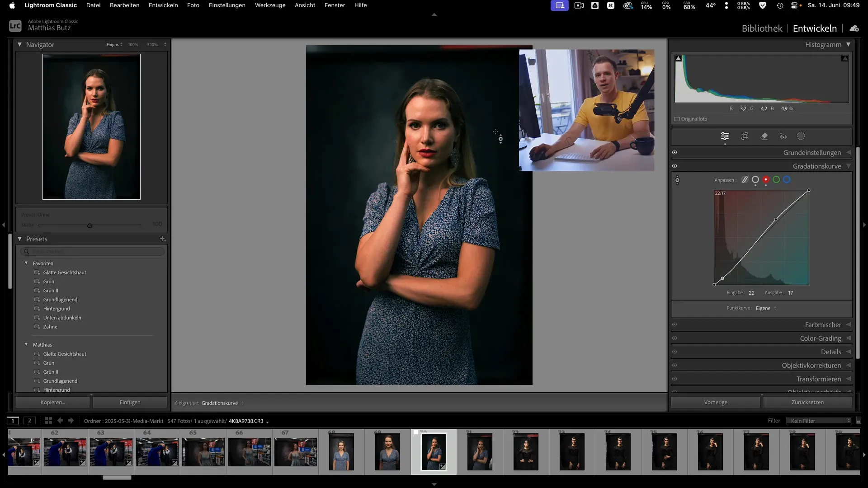Toggle visibility eye for Grundeinstellungen panel
The width and height of the screenshot is (868, 488).
[675, 153]
